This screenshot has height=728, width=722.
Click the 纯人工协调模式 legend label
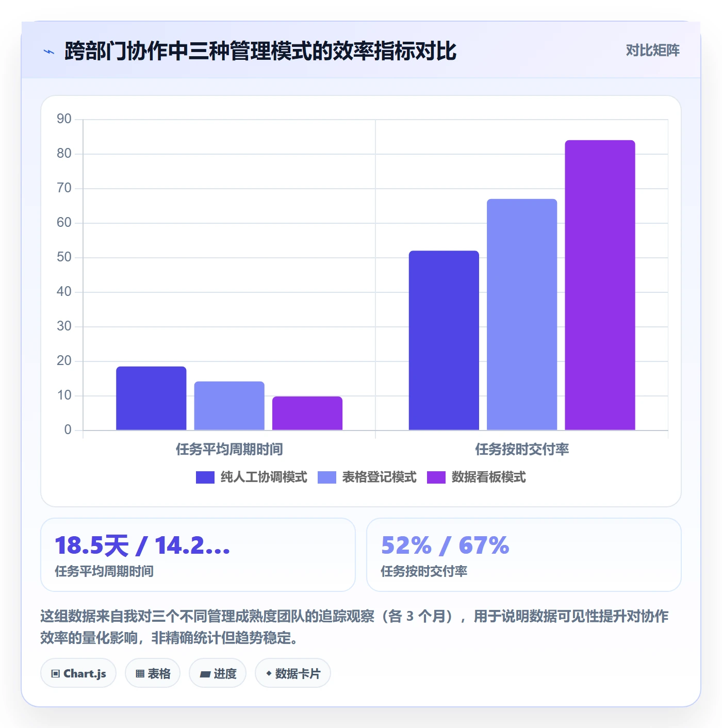[x=264, y=477]
